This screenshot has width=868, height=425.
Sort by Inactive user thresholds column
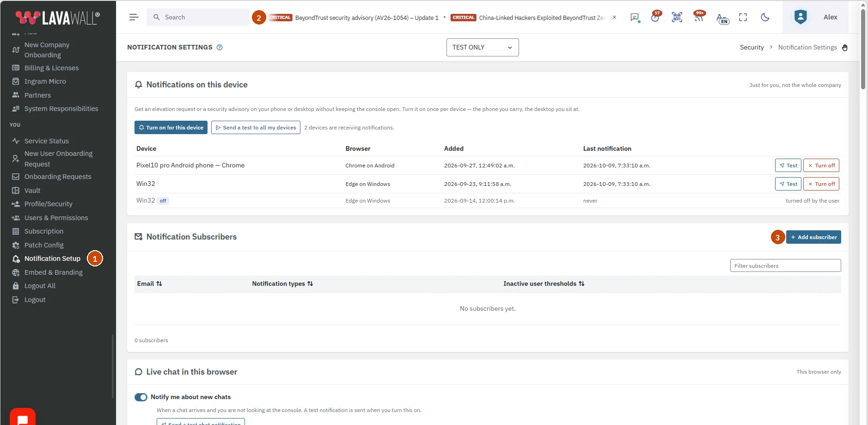[x=544, y=284]
